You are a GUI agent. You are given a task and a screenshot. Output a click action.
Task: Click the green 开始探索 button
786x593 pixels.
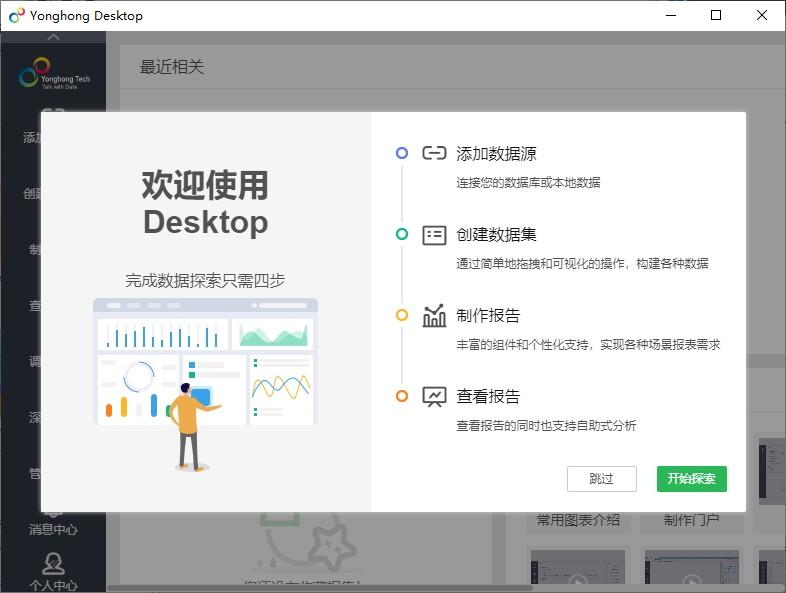(691, 479)
